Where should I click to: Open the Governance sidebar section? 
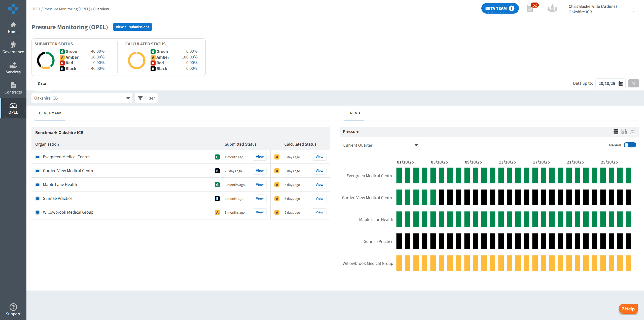click(x=13, y=48)
